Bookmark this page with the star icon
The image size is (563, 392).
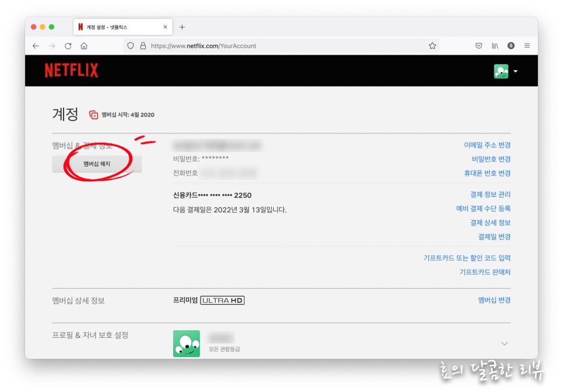click(x=432, y=45)
